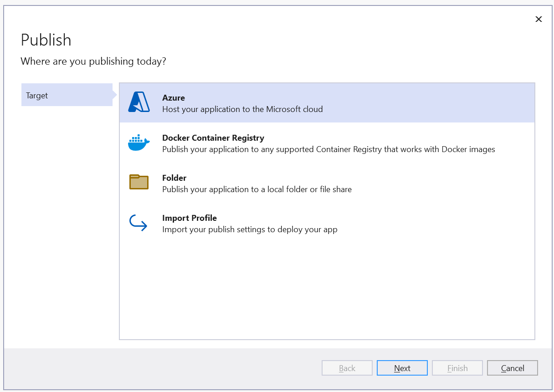Choose the Docker Container Registry title
The image size is (554, 392).
pos(213,137)
